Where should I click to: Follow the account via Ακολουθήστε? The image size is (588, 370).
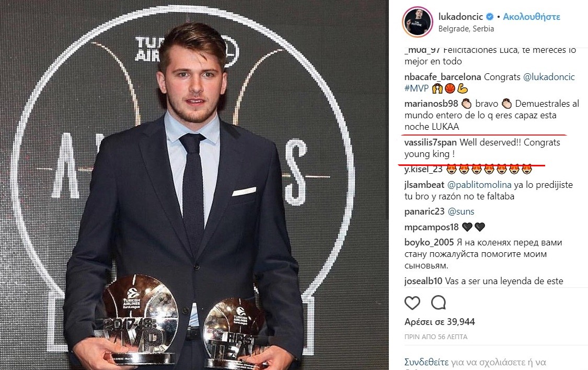point(532,17)
